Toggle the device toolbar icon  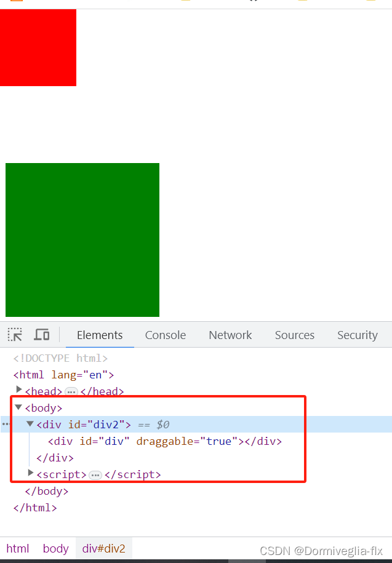42,335
